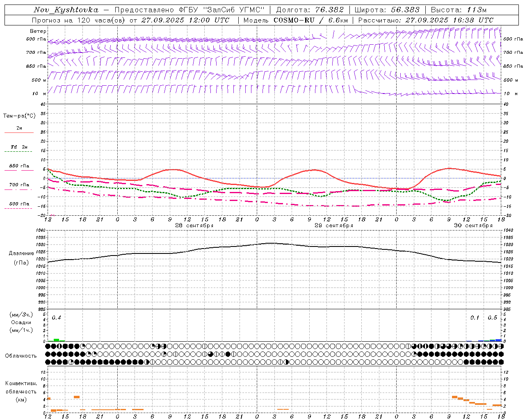The width and height of the screenshot is (525, 420).
Task: Click the 700 гПа temperature legend entry
Action: coord(19,185)
